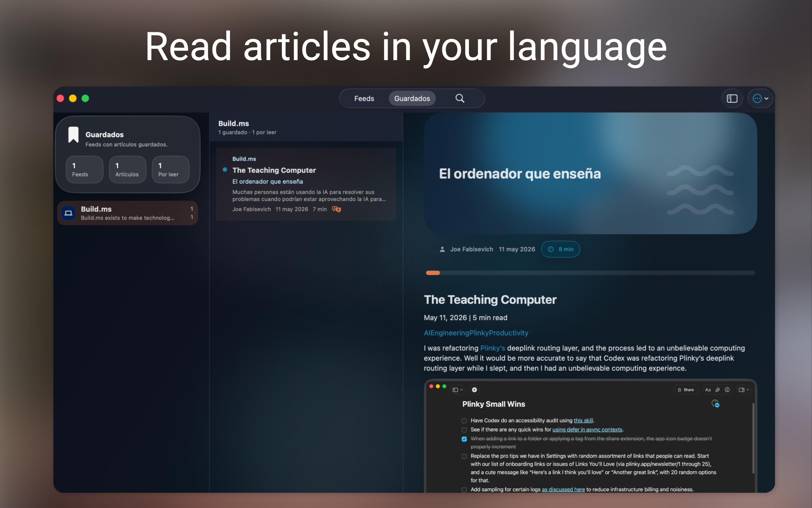Image resolution: width=812 pixels, height=508 pixels.
Task: Click the Build.ms laptop feed icon
Action: (x=69, y=213)
